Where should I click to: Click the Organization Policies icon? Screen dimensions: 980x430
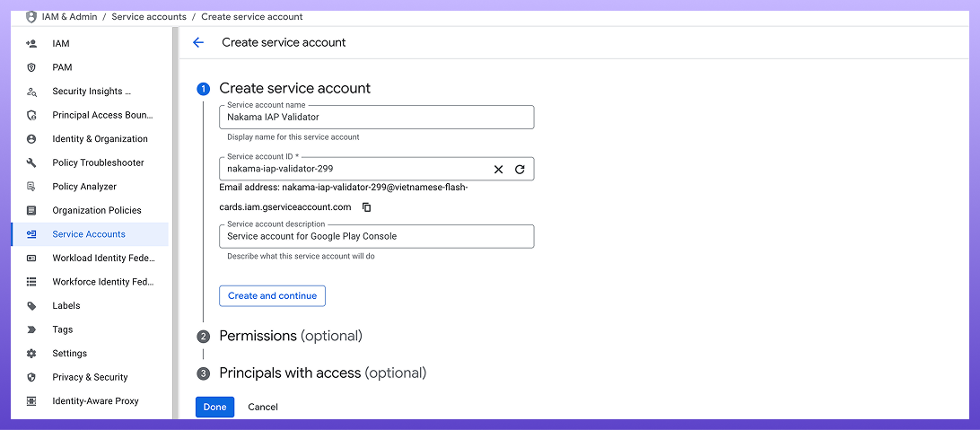click(31, 210)
